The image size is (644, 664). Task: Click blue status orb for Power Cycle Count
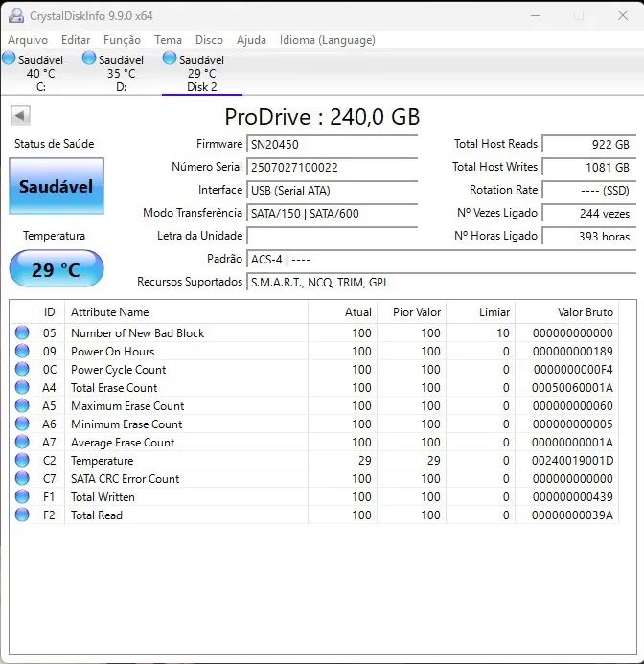[x=22, y=369]
